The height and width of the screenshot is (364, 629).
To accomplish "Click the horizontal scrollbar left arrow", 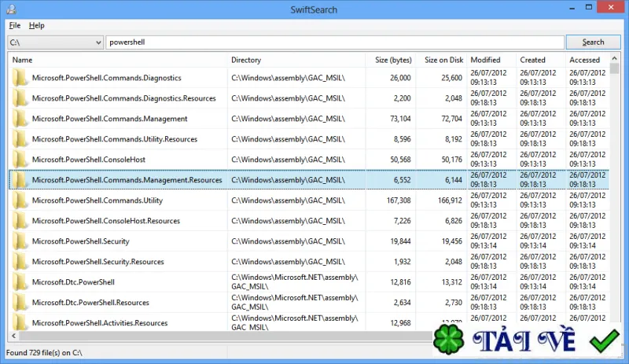I will pyautogui.click(x=13, y=336).
